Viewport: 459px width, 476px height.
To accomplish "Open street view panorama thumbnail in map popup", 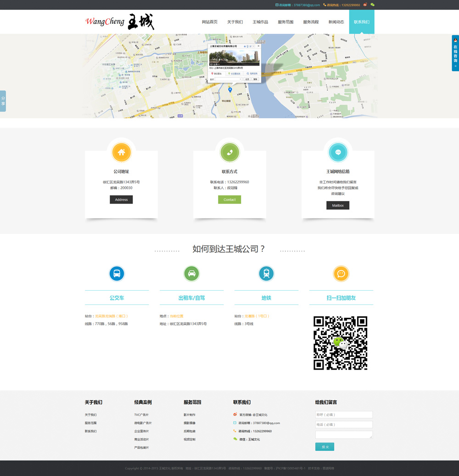I will (x=234, y=58).
